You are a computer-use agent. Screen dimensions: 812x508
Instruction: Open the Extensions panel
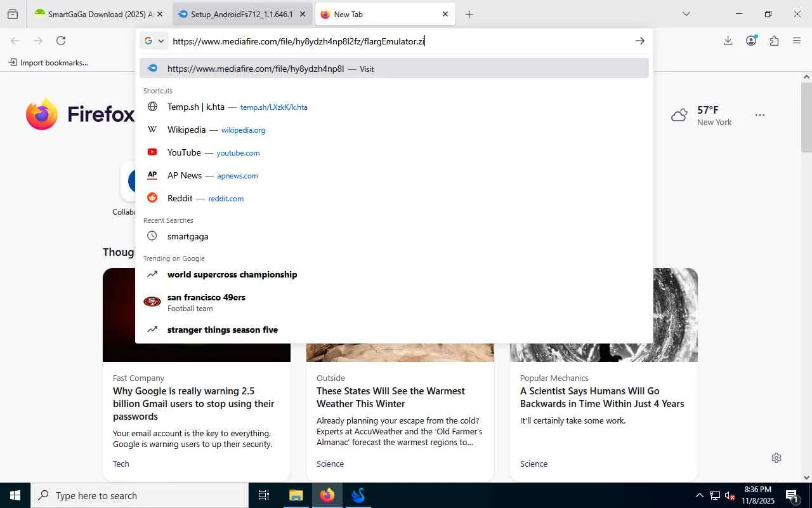point(774,41)
